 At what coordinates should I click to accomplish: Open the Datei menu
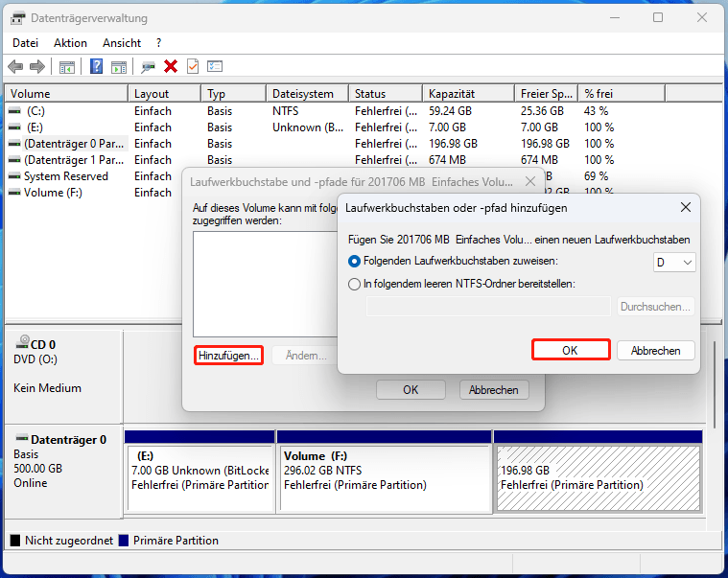click(x=26, y=43)
